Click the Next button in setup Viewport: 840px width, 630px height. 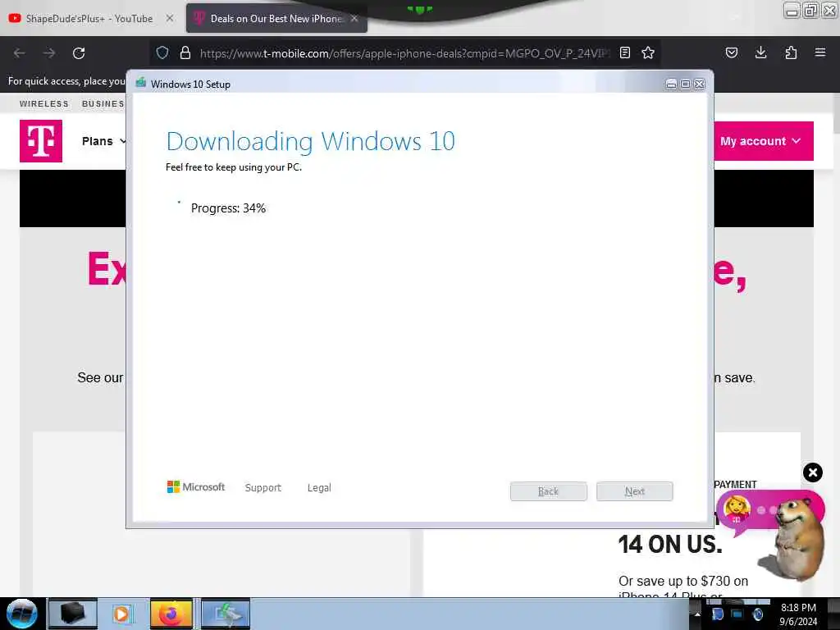(634, 491)
